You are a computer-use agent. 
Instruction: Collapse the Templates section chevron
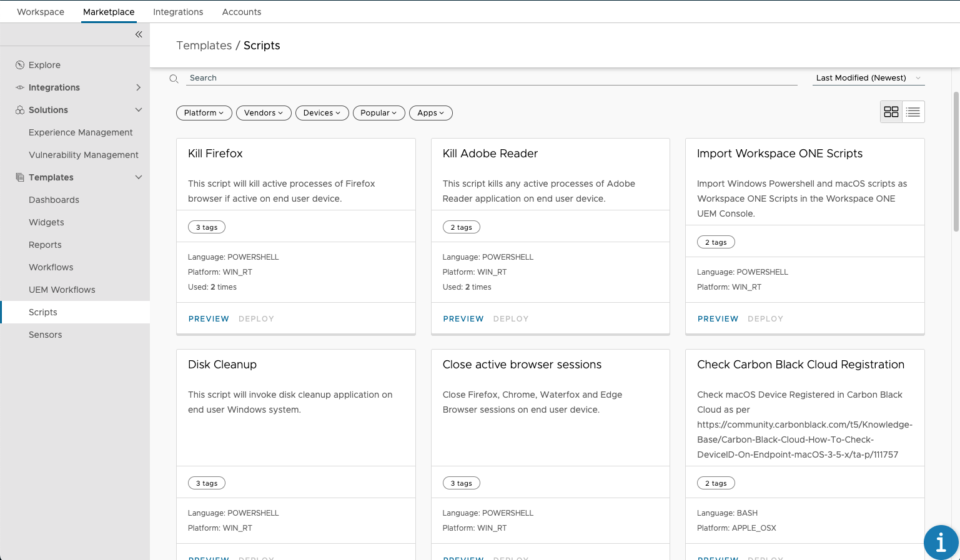tap(139, 177)
